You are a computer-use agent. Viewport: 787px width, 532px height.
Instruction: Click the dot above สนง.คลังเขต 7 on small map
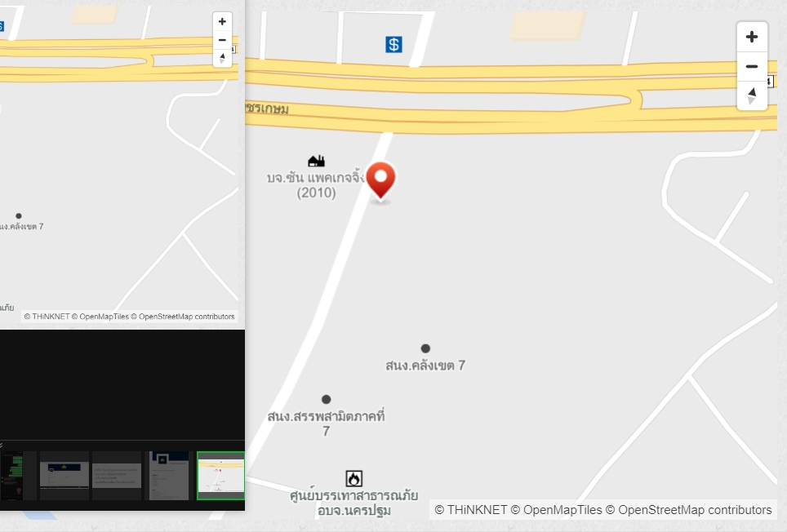19,215
